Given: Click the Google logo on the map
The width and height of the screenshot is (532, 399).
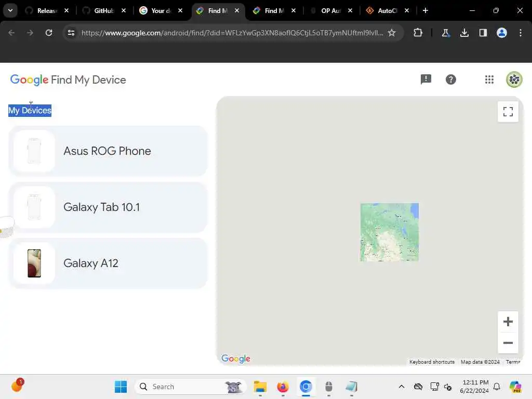Looking at the screenshot, I should coord(236,359).
